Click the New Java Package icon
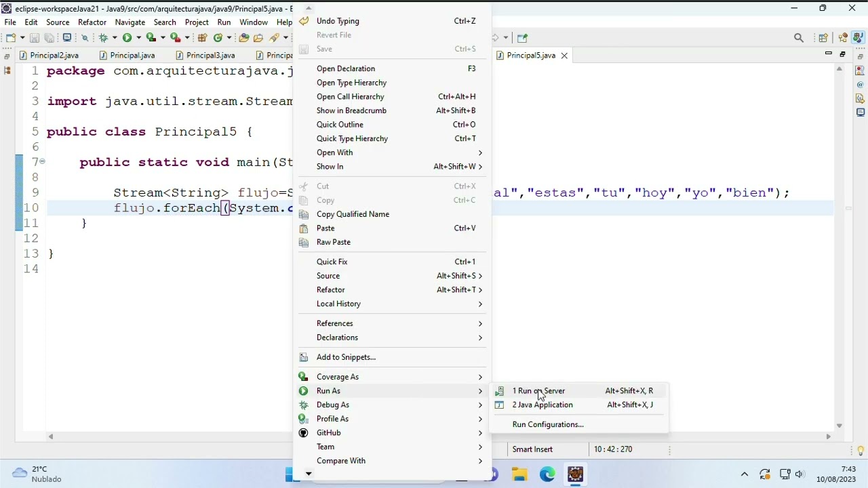868x488 pixels. click(x=202, y=38)
